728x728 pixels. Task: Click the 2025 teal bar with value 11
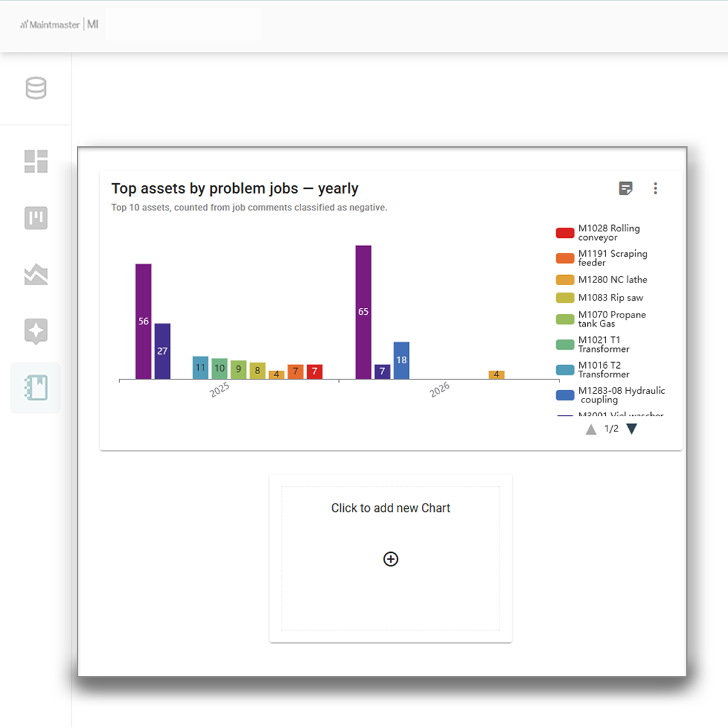point(201,368)
